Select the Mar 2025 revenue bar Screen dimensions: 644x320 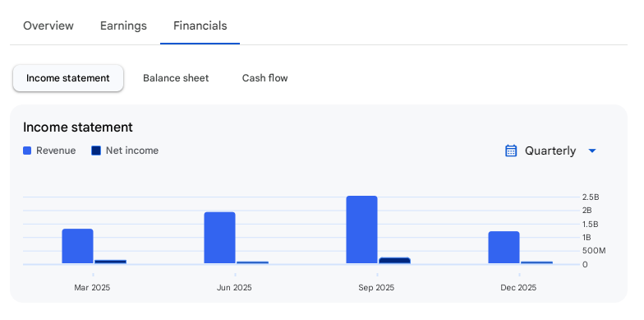(77, 247)
